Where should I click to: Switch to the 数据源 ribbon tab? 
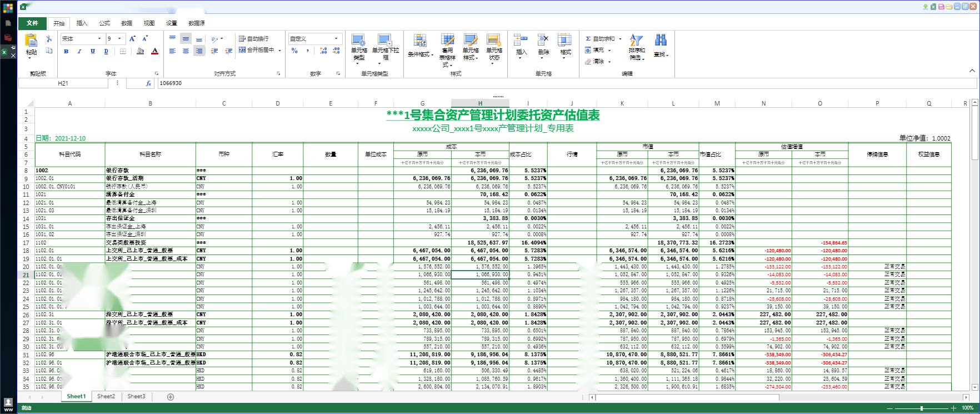tap(197, 23)
